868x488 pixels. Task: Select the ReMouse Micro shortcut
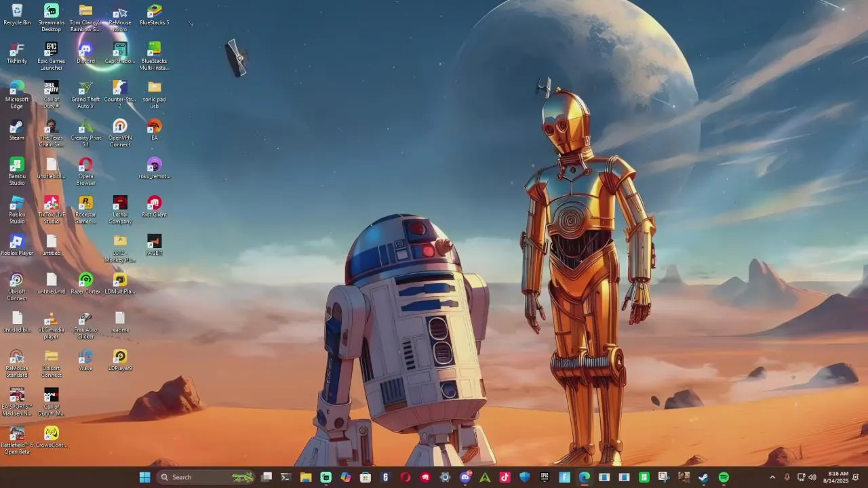(120, 18)
